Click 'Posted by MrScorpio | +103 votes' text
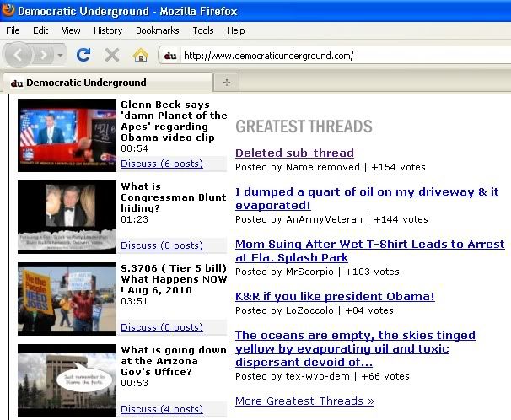The height and width of the screenshot is (420, 511). pos(317,272)
